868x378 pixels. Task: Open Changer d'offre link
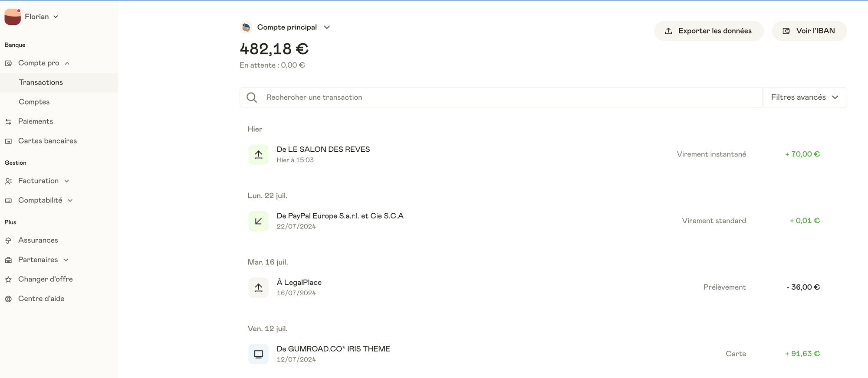coord(46,279)
